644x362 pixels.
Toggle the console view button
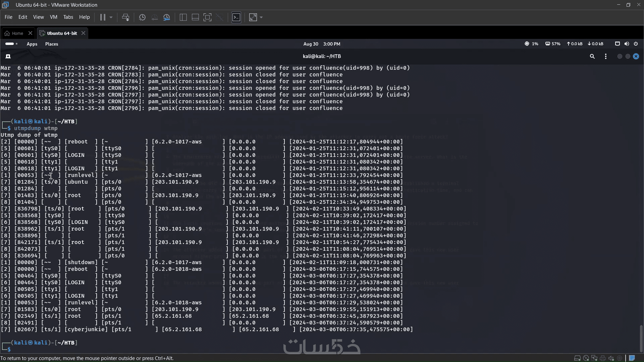click(236, 17)
